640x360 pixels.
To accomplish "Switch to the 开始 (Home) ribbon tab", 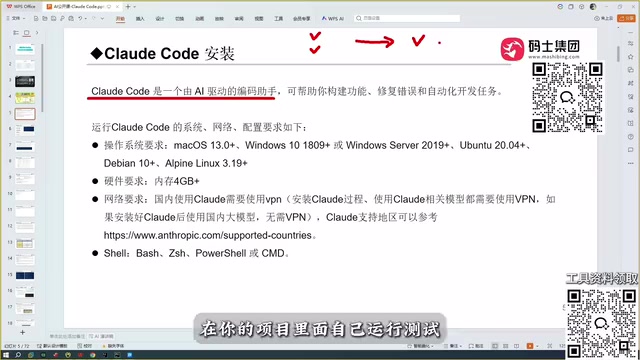I will [120, 19].
